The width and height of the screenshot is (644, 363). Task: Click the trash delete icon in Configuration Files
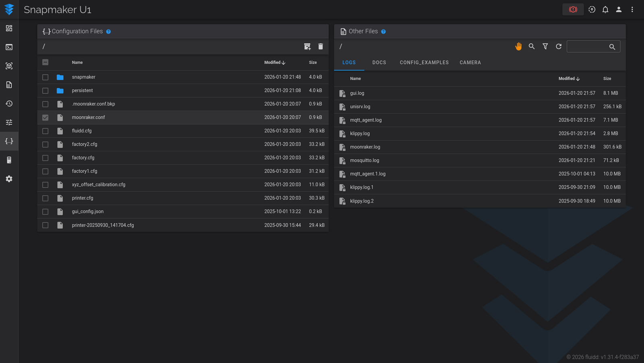(x=320, y=46)
